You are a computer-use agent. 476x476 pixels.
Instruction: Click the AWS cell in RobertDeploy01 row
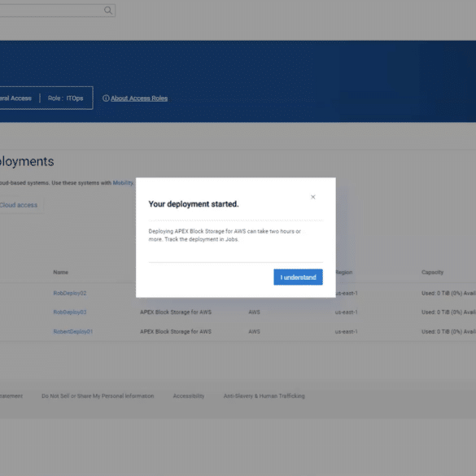click(254, 331)
